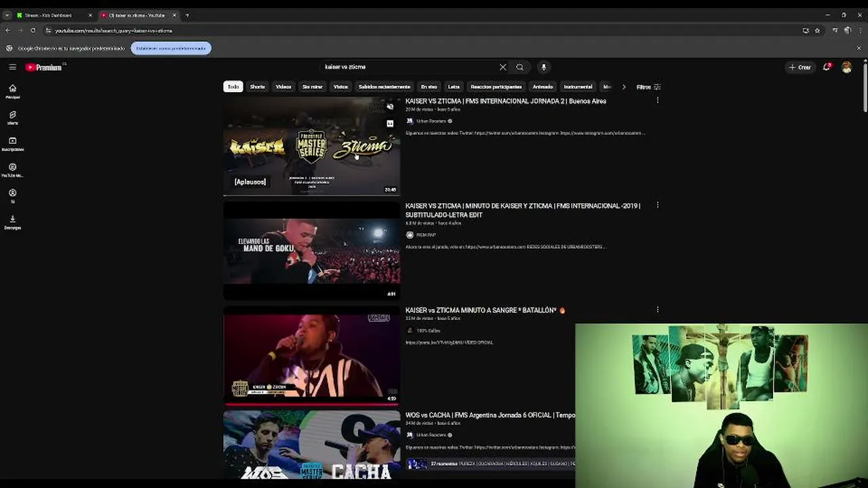Open Chrome's media control icon

(835, 30)
